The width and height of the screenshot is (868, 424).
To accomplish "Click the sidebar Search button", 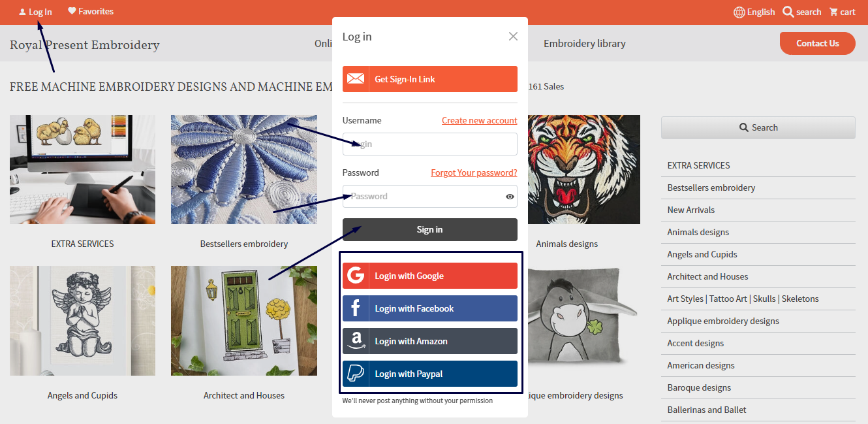I will 758,127.
